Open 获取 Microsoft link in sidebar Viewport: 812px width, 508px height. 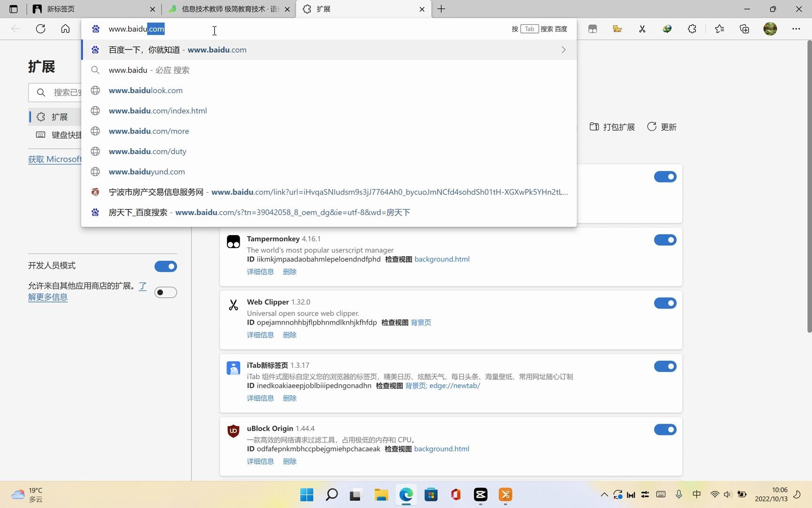(55, 159)
